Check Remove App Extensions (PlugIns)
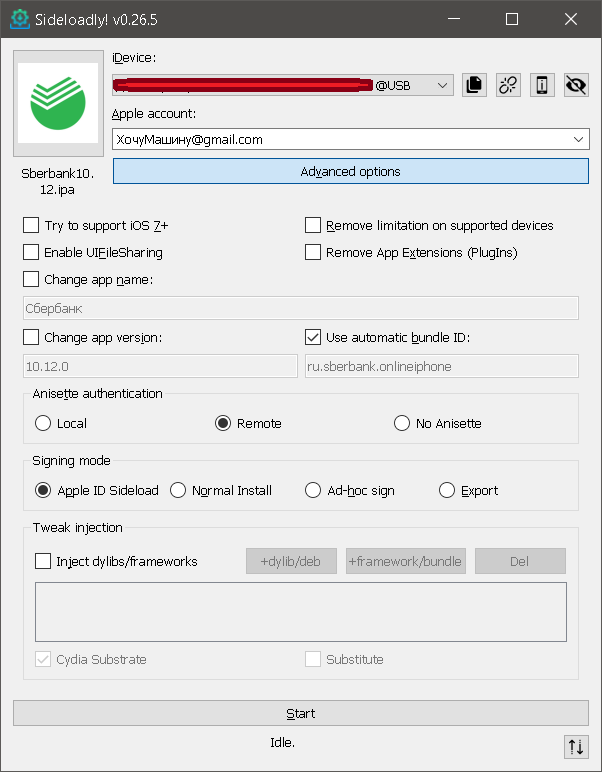 [313, 252]
